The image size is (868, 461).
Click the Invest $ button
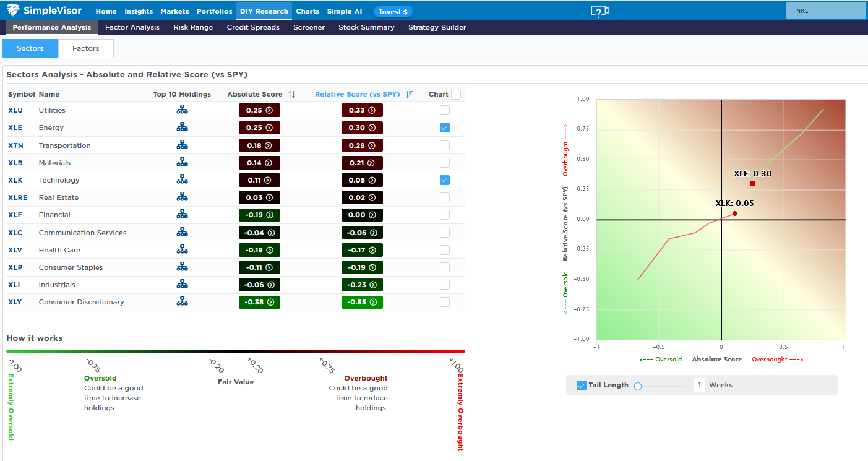(x=393, y=12)
